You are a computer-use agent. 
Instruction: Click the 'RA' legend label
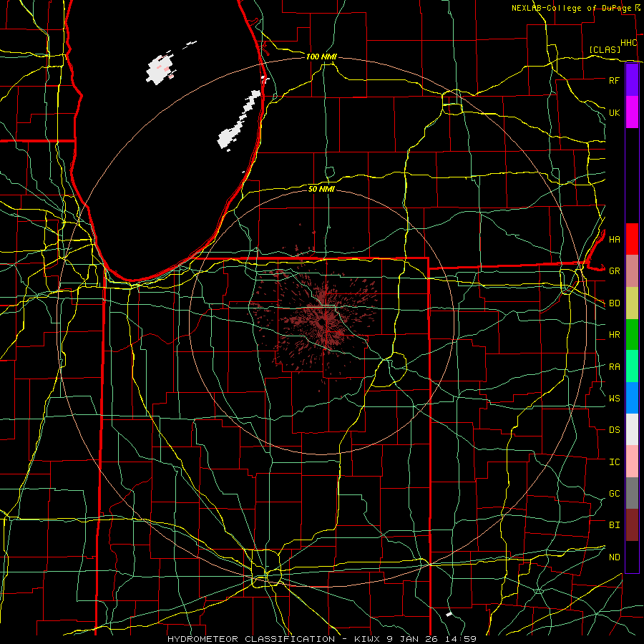coord(614,367)
